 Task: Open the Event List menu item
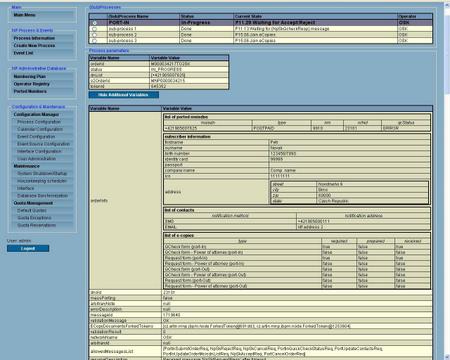pyautogui.click(x=41, y=53)
